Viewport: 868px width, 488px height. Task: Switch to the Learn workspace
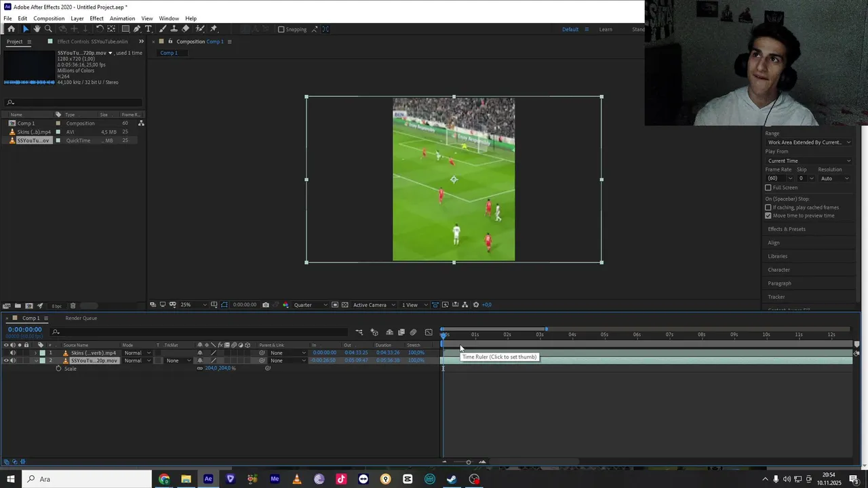[606, 29]
